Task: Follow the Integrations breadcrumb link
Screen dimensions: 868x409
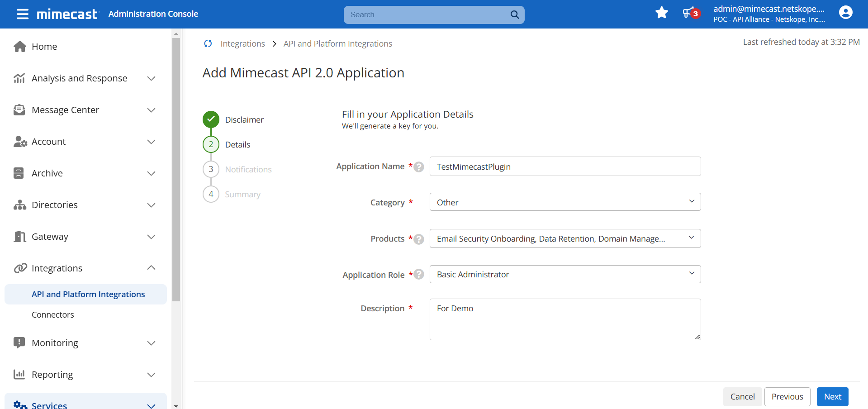Action: coord(243,43)
